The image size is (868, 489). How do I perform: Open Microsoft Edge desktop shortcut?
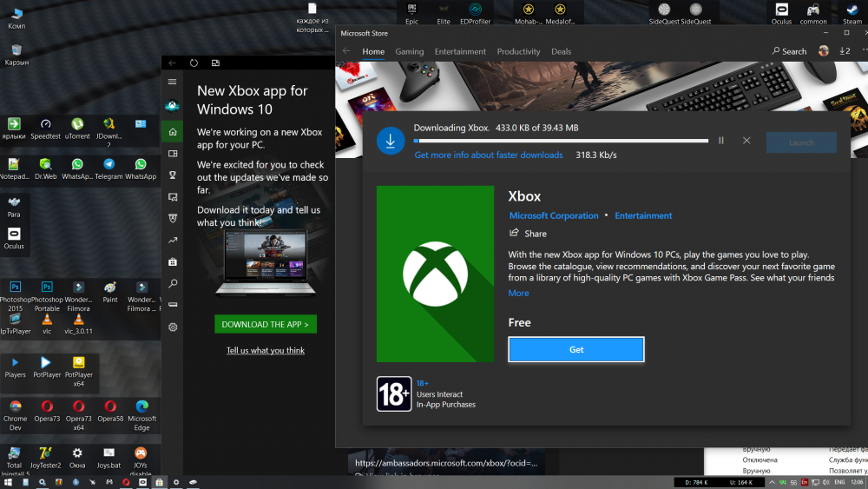[x=141, y=415]
